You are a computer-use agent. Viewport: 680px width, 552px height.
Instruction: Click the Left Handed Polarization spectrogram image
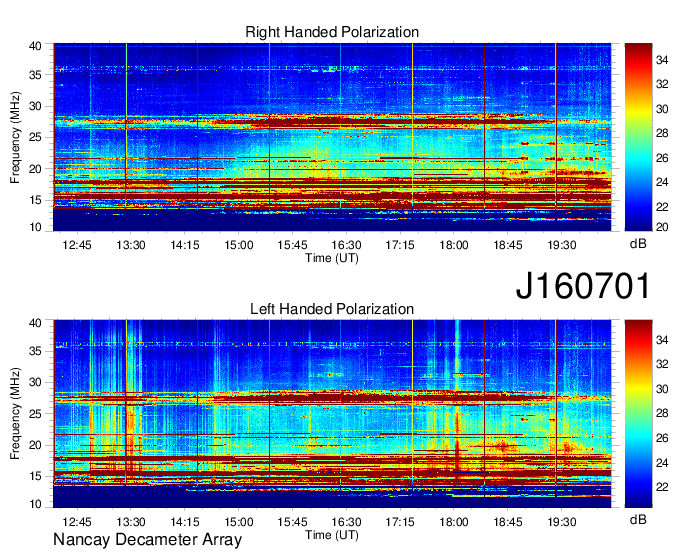click(332, 414)
